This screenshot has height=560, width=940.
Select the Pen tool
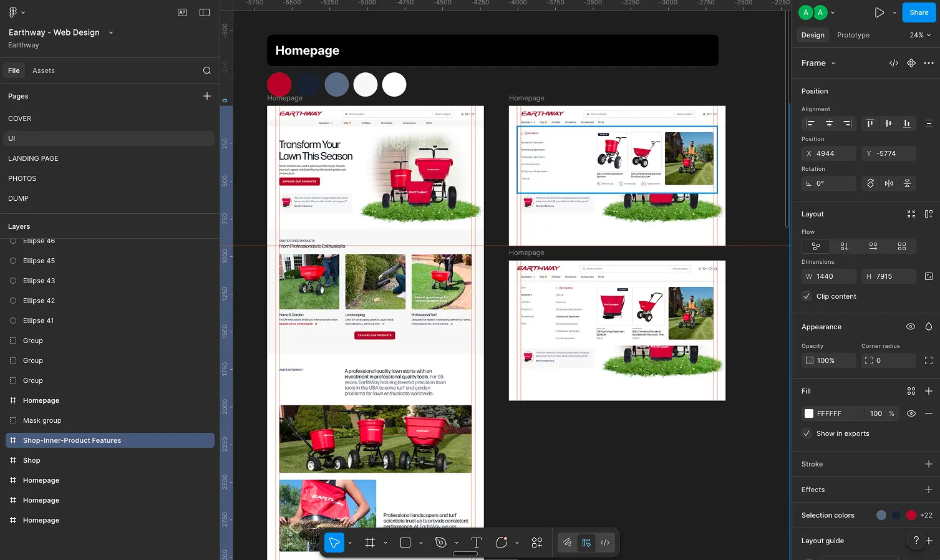tap(440, 543)
